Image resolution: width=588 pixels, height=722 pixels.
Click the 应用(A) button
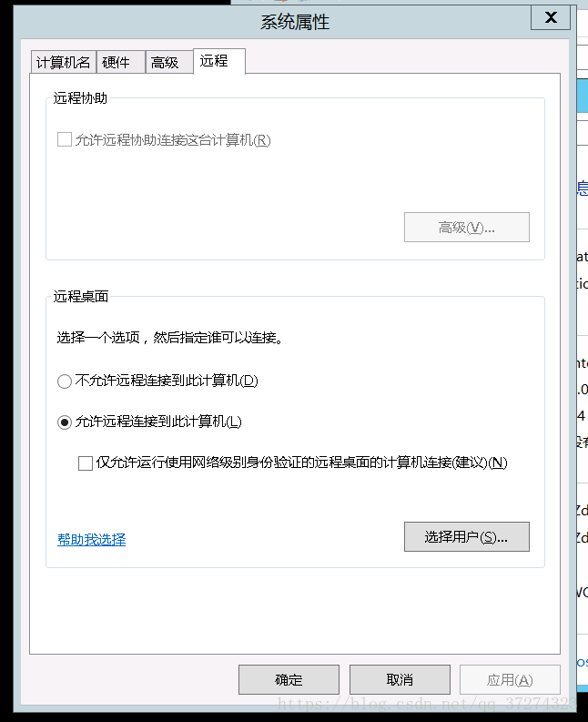(x=510, y=680)
